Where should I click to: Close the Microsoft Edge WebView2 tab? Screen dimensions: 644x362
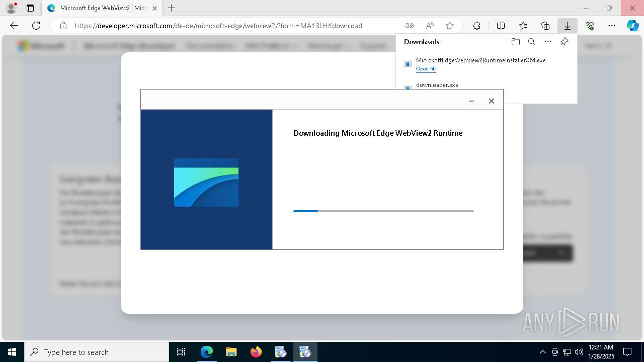pos(155,8)
